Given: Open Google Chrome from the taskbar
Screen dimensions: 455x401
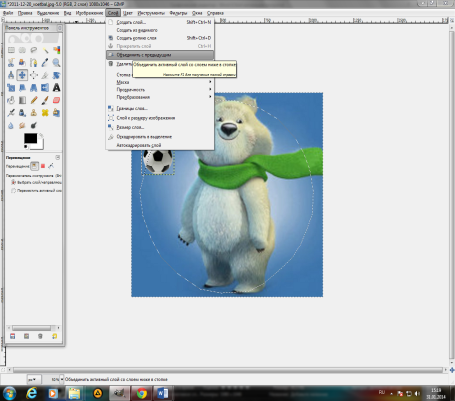Looking at the screenshot, I should pos(142,394).
